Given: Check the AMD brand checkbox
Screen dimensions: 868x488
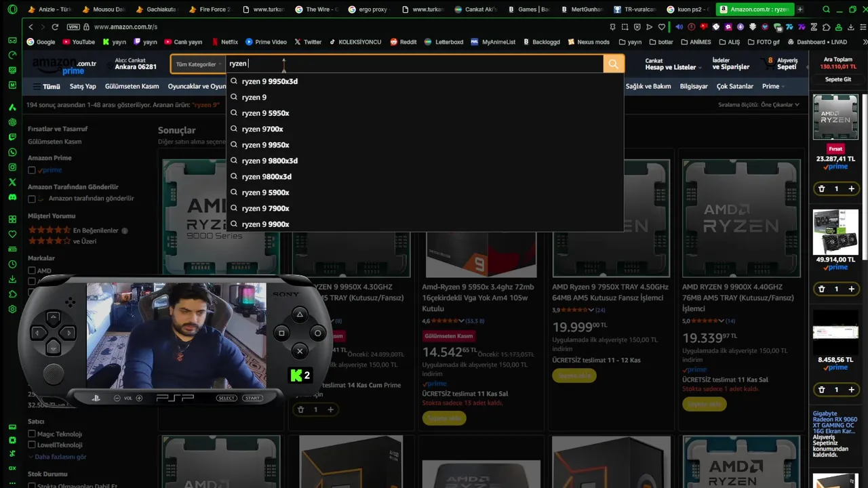Looking at the screenshot, I should [x=32, y=270].
